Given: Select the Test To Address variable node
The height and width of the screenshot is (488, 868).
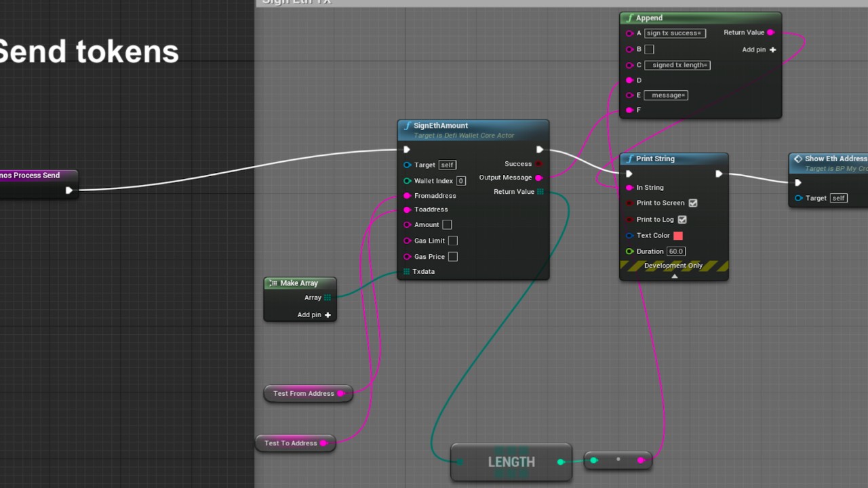Looking at the screenshot, I should pos(290,443).
